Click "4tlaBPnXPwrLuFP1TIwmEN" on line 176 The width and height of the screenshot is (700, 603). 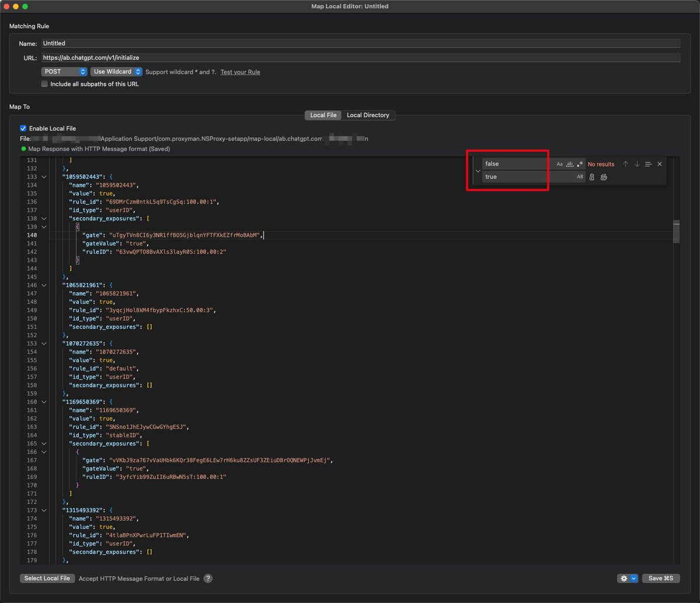click(146, 535)
